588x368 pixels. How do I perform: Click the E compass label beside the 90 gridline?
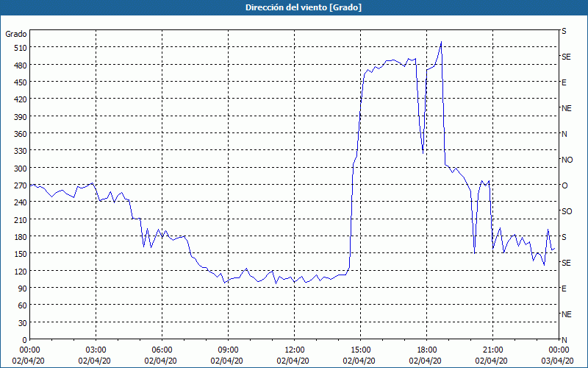click(x=564, y=289)
